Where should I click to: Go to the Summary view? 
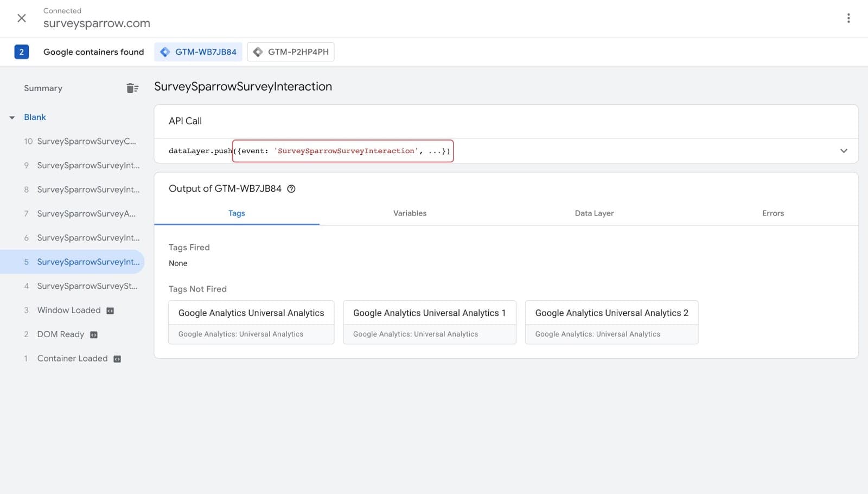[x=43, y=88]
